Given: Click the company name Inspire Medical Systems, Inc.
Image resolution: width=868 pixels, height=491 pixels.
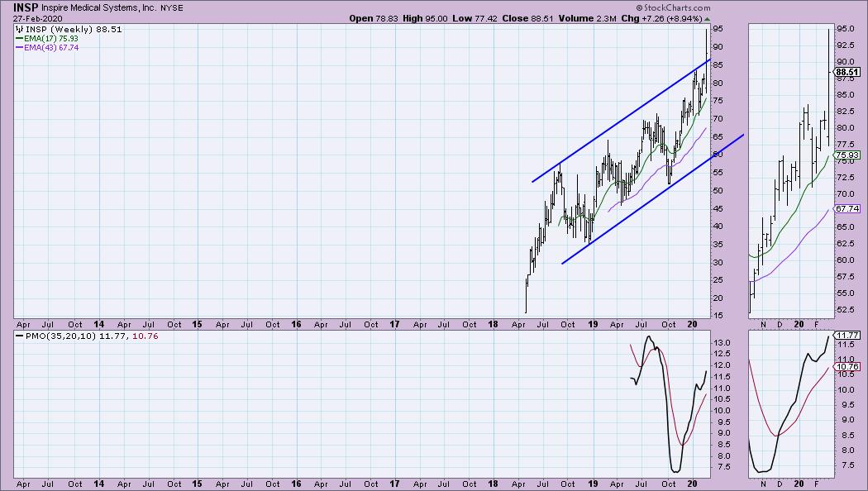Looking at the screenshot, I should tap(98, 8).
